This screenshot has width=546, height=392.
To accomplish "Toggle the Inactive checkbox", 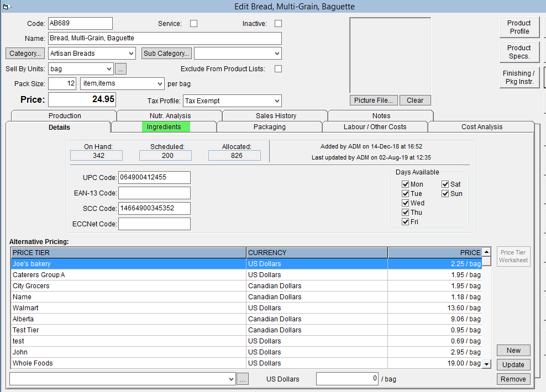I will pyautogui.click(x=278, y=23).
